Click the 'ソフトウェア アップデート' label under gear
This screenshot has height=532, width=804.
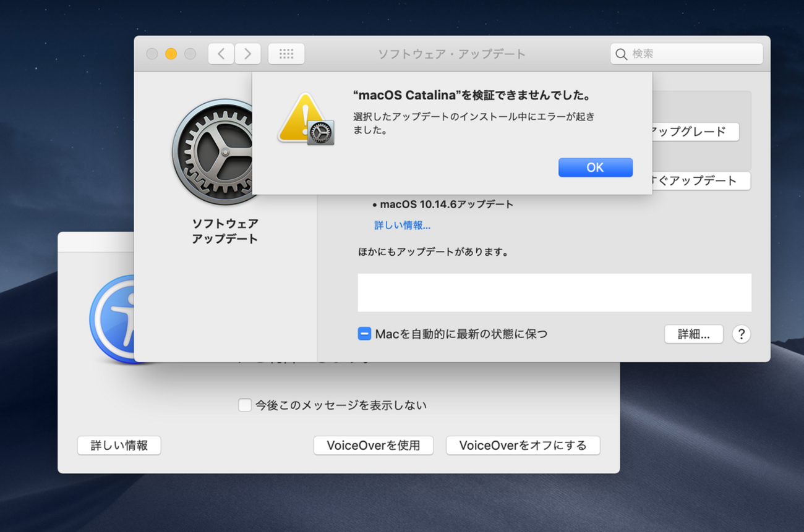tap(225, 231)
